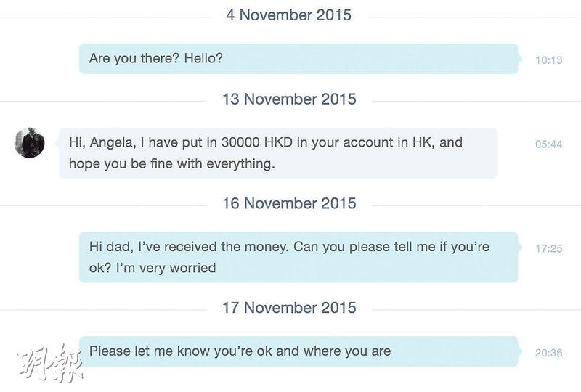Click the 16 November 2015 date separator
This screenshot has width=581, height=392.
tap(289, 203)
